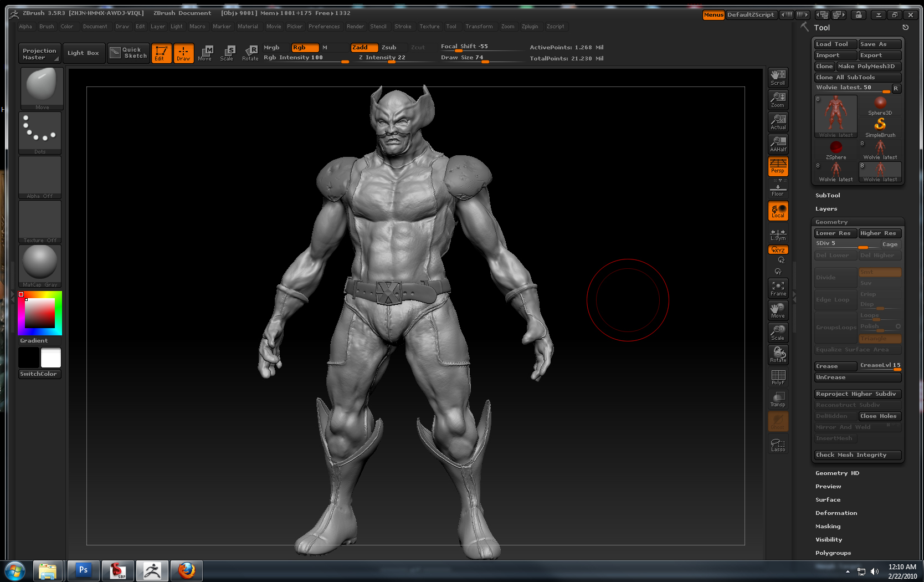Click the Frame mesh icon
Image resolution: width=924 pixels, height=582 pixels.
point(778,288)
